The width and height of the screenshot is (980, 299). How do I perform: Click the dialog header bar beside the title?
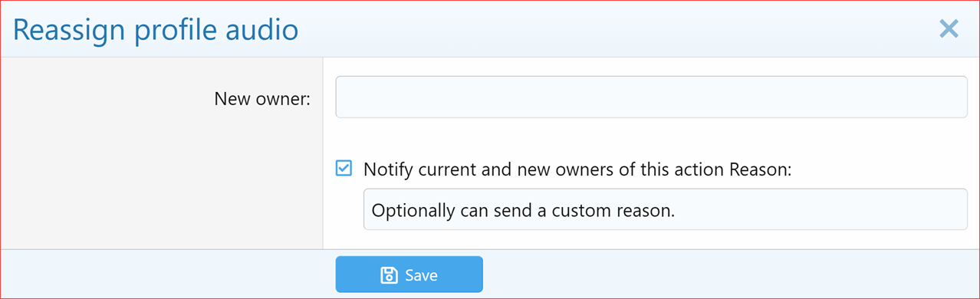tap(613, 29)
